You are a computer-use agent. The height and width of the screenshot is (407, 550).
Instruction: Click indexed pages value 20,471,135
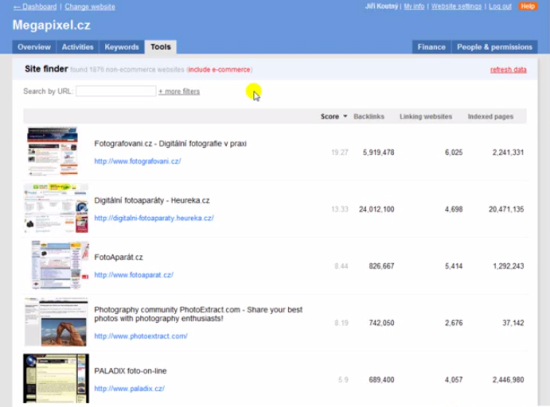coord(507,209)
